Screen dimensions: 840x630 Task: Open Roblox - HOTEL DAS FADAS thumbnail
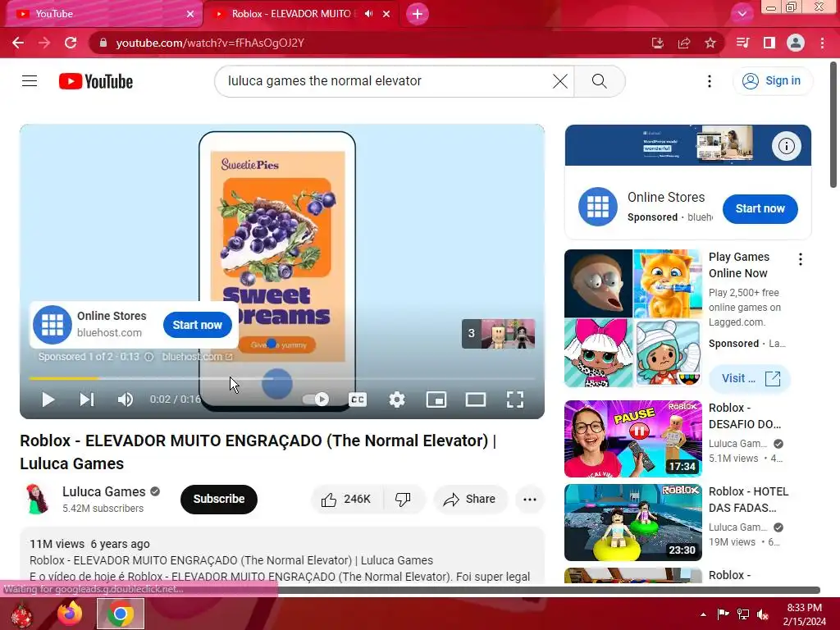click(x=632, y=523)
